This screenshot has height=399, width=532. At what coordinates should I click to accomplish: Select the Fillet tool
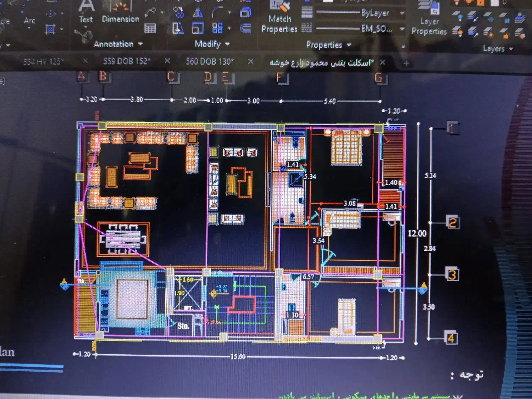[x=217, y=13]
